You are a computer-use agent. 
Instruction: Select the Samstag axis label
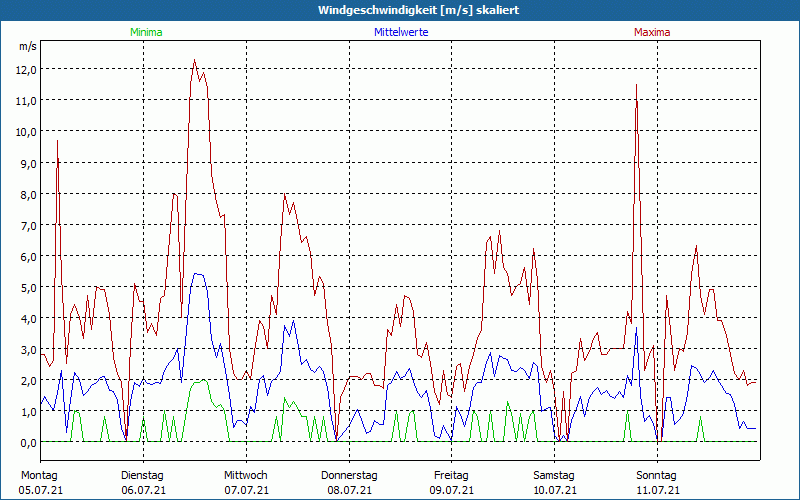pyautogui.click(x=554, y=475)
